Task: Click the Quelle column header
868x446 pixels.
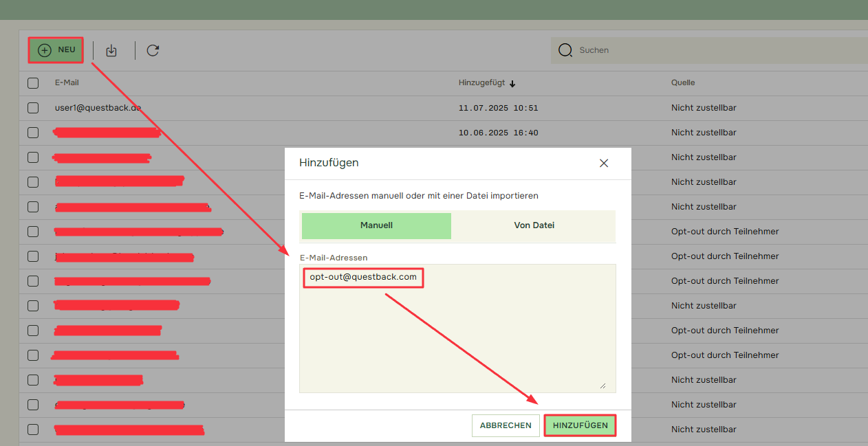Action: [x=683, y=82]
